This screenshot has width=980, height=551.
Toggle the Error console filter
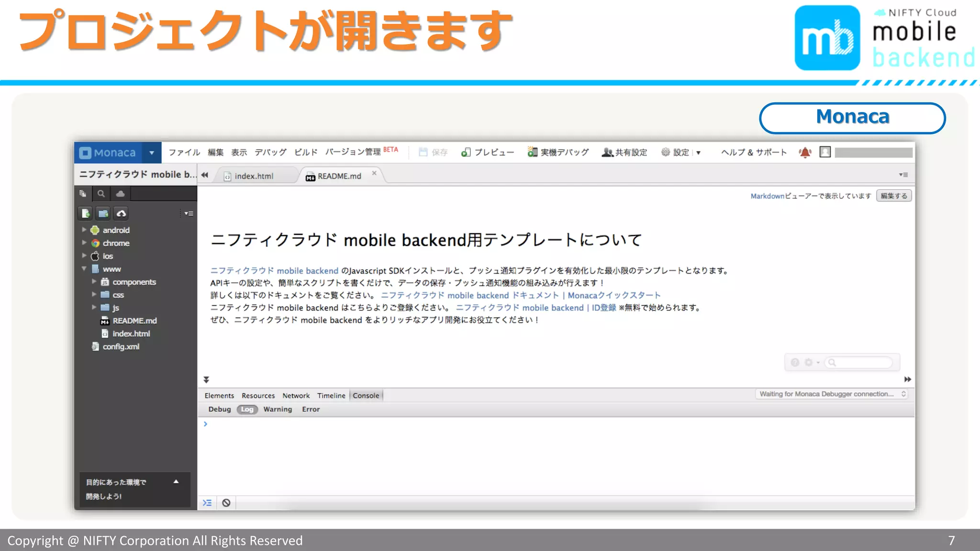311,409
